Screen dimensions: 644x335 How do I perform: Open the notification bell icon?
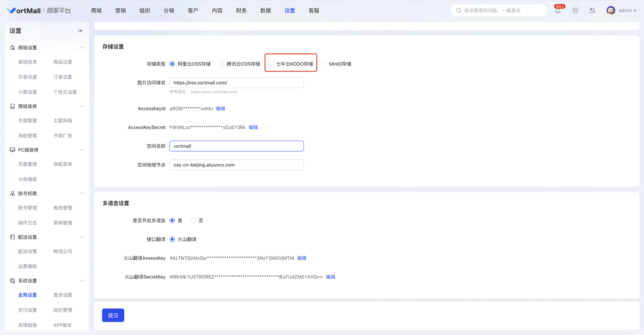558,11
